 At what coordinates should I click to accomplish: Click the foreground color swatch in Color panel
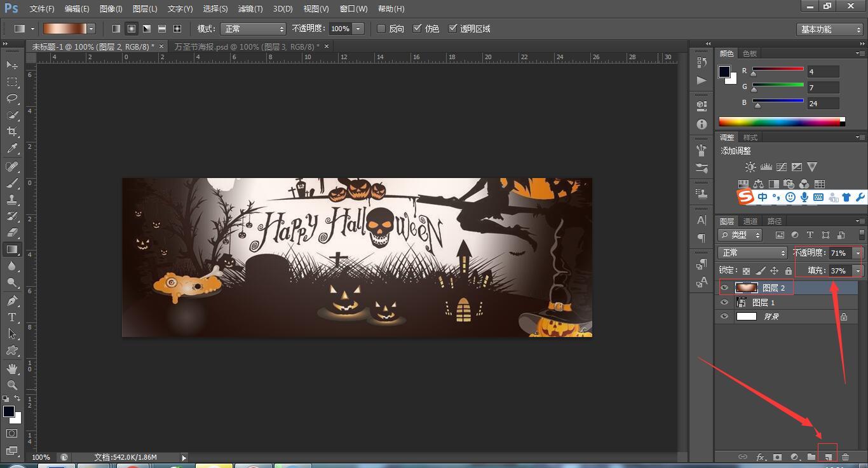(724, 71)
